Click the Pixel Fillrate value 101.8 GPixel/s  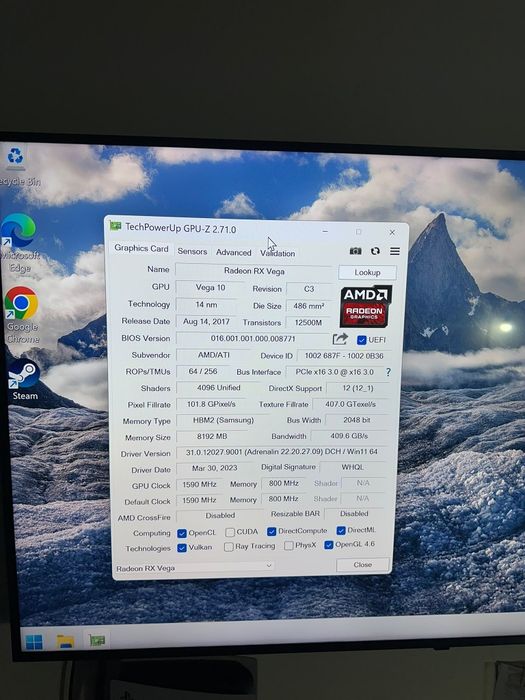pyautogui.click(x=211, y=404)
